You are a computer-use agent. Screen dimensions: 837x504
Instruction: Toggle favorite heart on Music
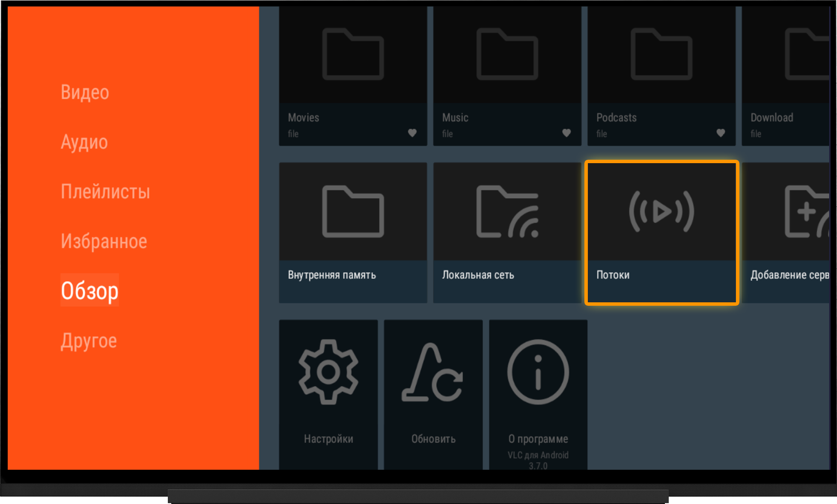(566, 133)
